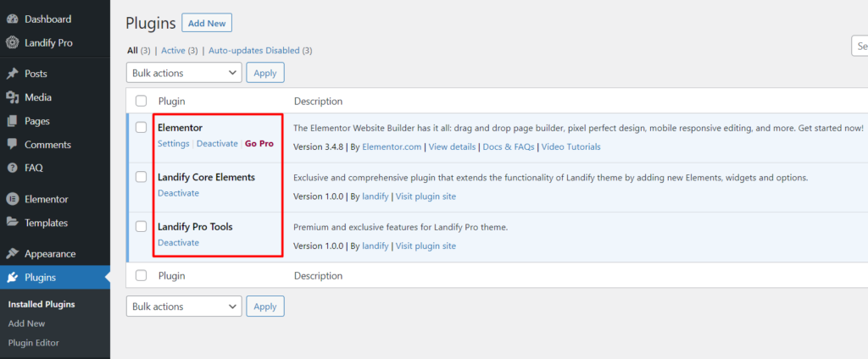The width and height of the screenshot is (868, 359).
Task: Open Elementor Video Tutorials link
Action: pos(570,147)
